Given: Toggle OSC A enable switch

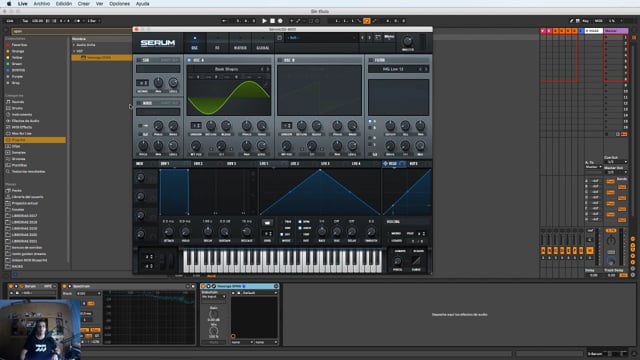Looking at the screenshot, I should tap(189, 60).
